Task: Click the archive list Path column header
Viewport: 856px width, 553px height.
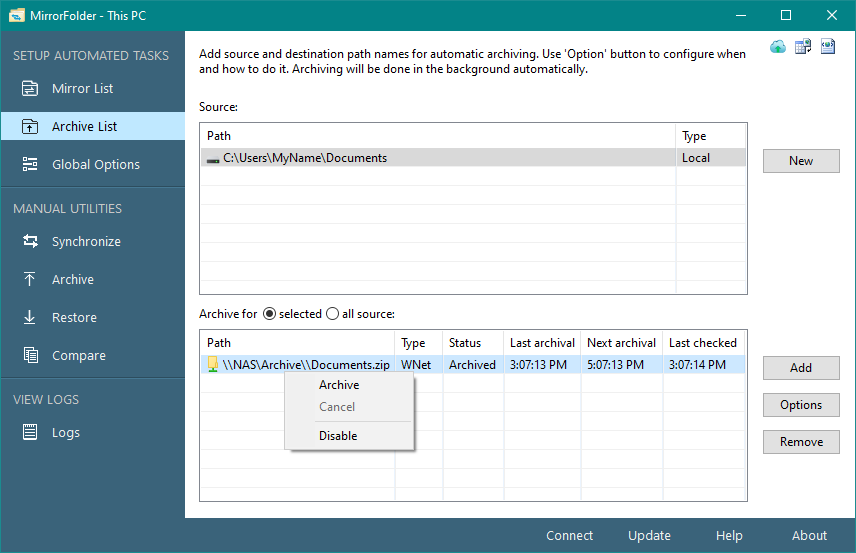Action: (297, 343)
